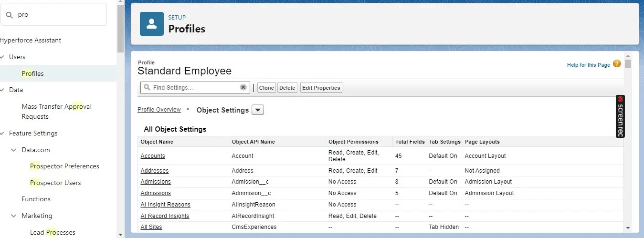
Task: Collapse the Data.com tree node
Action: (14, 150)
